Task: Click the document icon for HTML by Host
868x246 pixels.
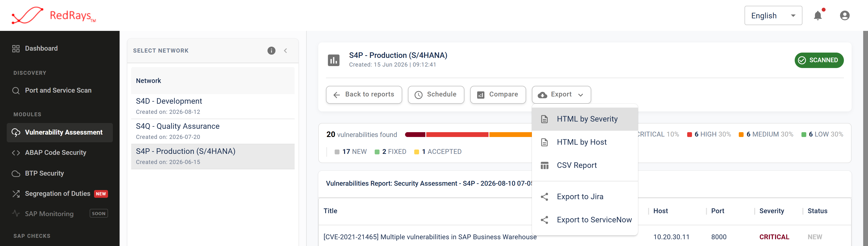Action: [544, 142]
